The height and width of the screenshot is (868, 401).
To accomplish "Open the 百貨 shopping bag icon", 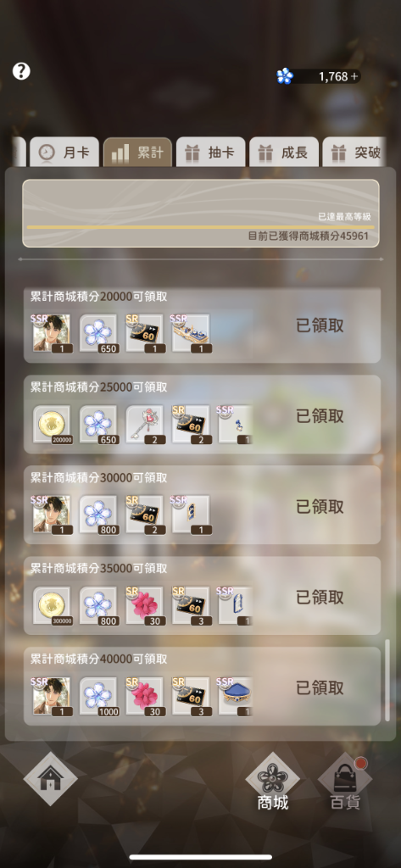I will tap(345, 781).
